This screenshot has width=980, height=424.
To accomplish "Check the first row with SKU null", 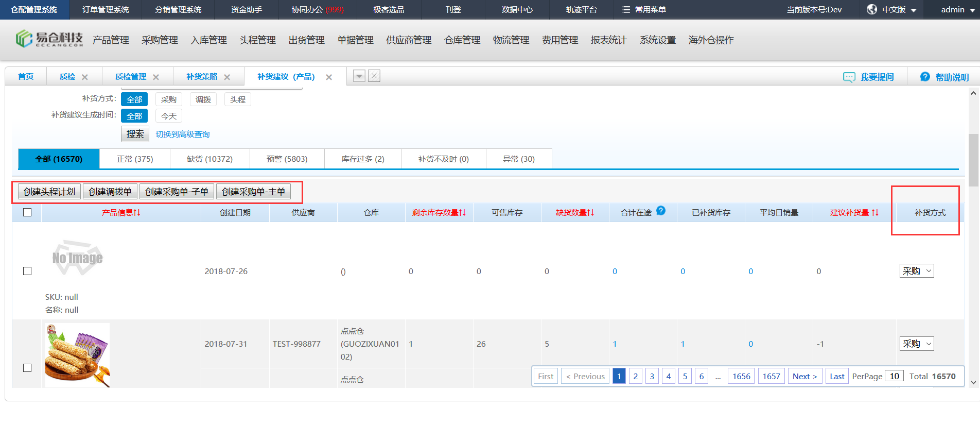I will pos(28,271).
